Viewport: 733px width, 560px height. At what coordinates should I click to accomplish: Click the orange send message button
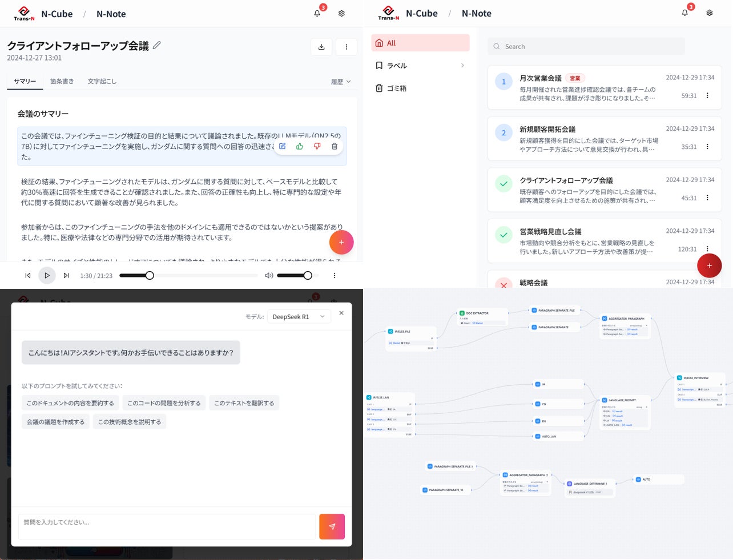tap(332, 526)
